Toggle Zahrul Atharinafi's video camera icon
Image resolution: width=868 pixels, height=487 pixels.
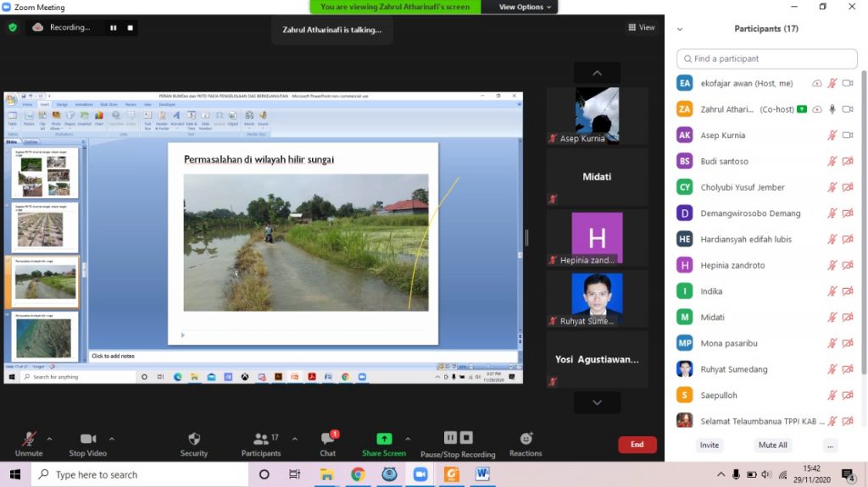pos(848,109)
